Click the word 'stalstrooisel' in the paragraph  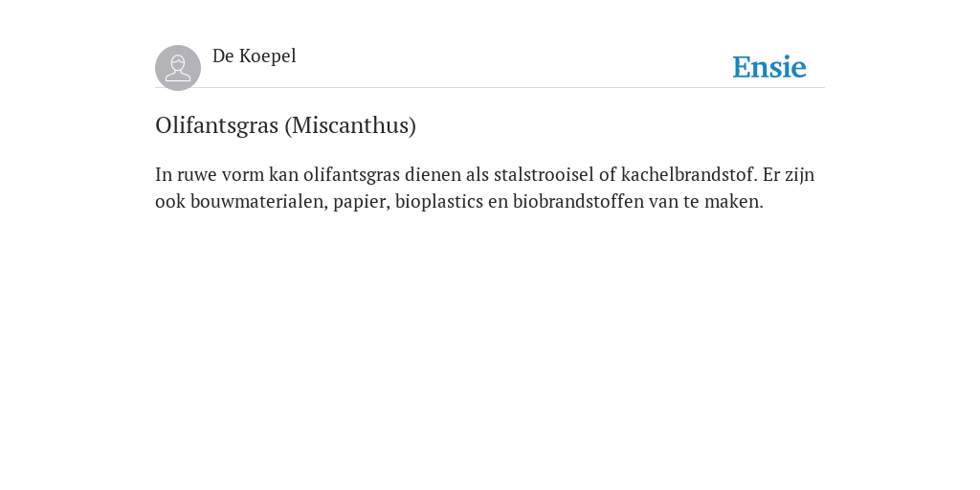click(544, 174)
